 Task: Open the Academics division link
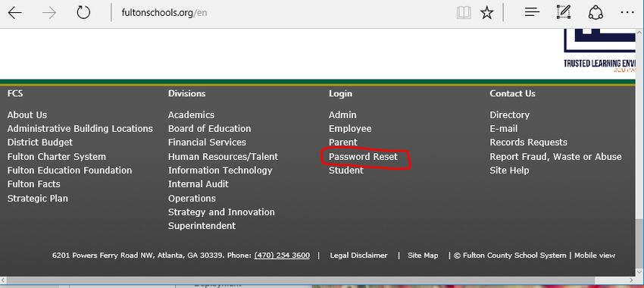tap(191, 115)
